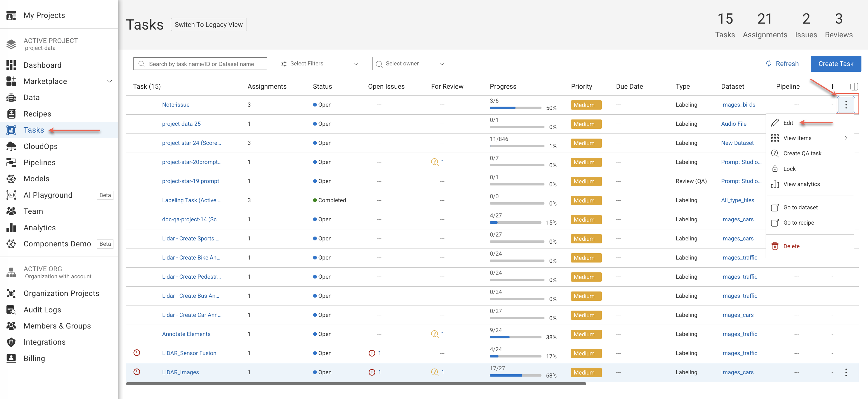Open the Select owner dropdown

(410, 63)
